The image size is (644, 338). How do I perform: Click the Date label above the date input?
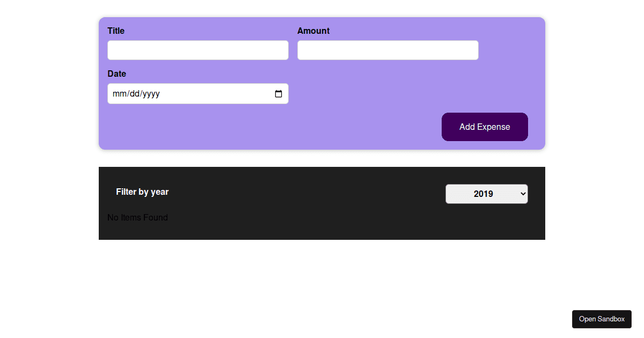(117, 74)
